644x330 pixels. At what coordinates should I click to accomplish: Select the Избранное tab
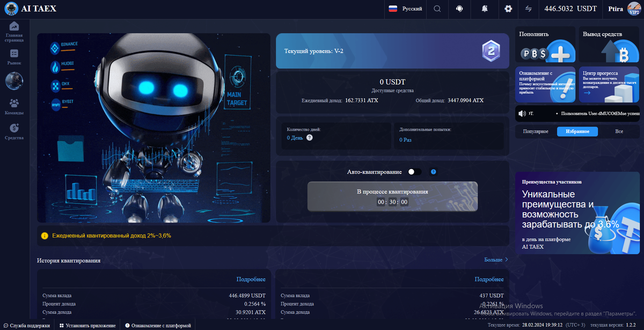pos(577,131)
